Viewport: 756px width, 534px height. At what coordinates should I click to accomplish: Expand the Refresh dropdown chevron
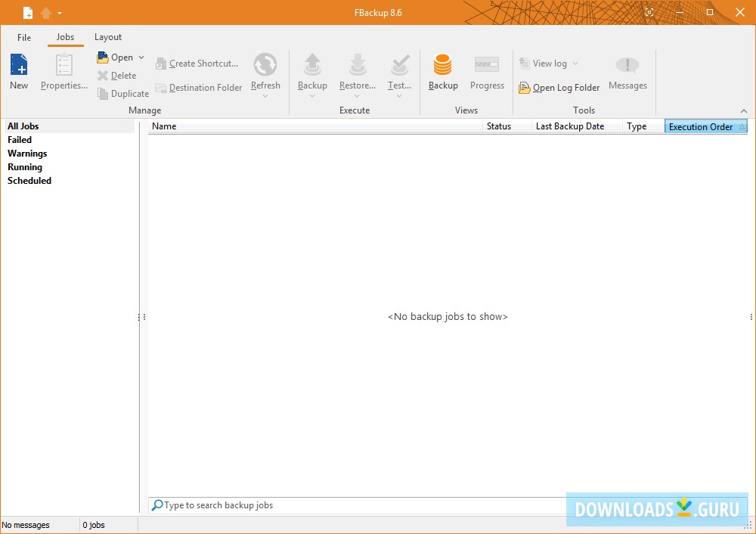coord(265,96)
